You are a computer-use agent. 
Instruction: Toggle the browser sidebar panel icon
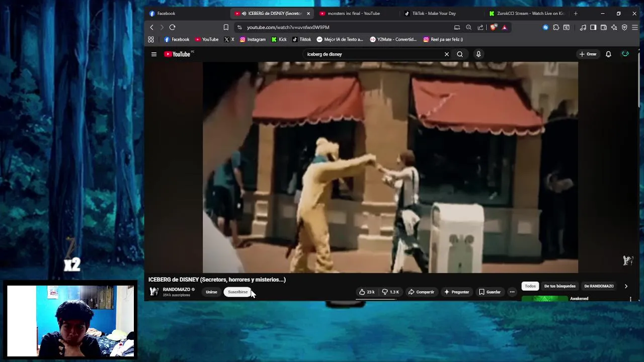coord(593,27)
